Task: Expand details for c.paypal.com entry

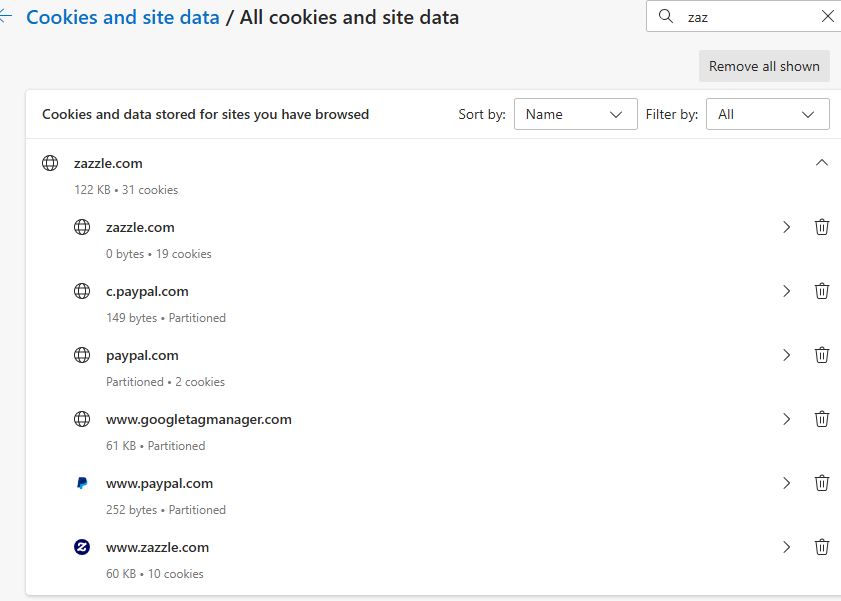Action: coord(786,291)
